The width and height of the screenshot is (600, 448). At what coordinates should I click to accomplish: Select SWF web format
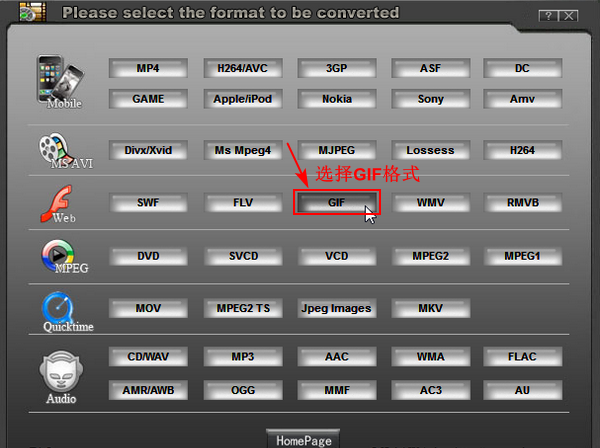pyautogui.click(x=148, y=202)
